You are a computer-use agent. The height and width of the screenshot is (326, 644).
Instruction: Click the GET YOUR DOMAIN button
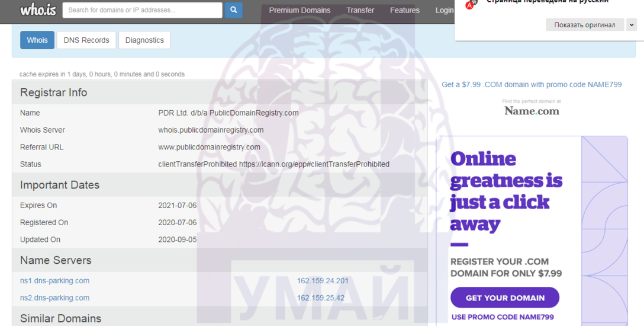coord(505,298)
